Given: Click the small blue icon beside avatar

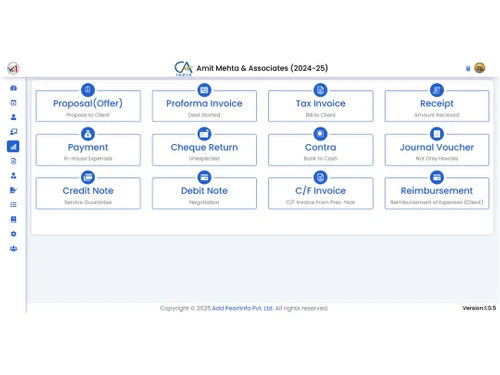Looking at the screenshot, I should click(x=468, y=68).
